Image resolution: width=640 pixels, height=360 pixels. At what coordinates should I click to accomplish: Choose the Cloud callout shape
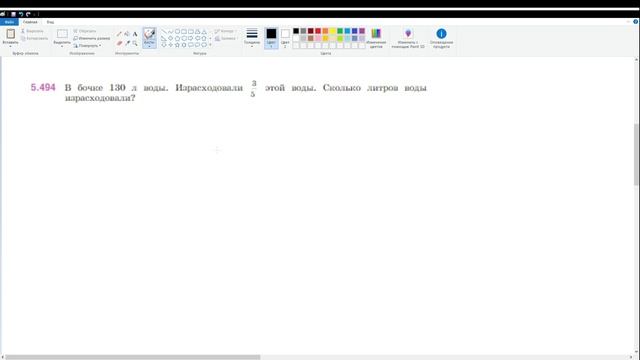tap(204, 45)
